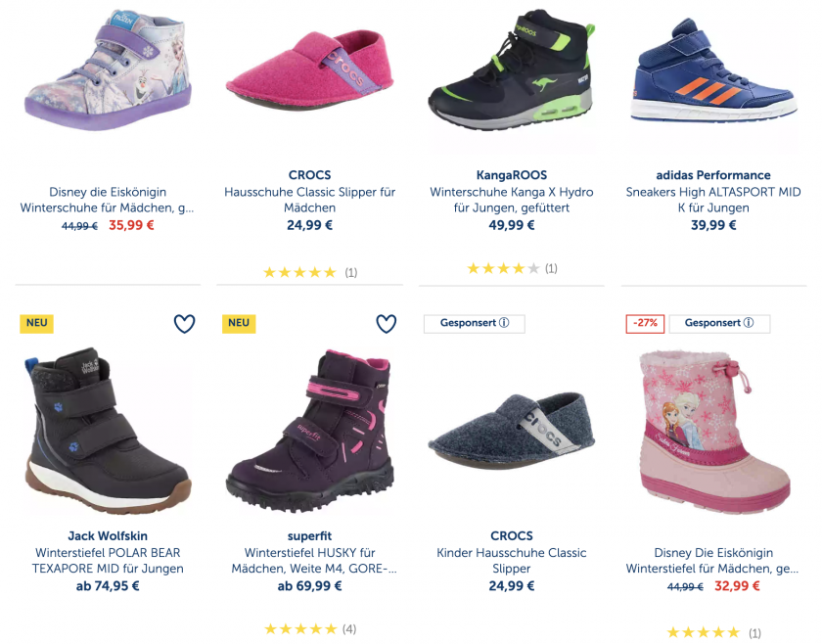The image size is (822, 644).
Task: Click the -27% discount badge
Action: point(645,324)
